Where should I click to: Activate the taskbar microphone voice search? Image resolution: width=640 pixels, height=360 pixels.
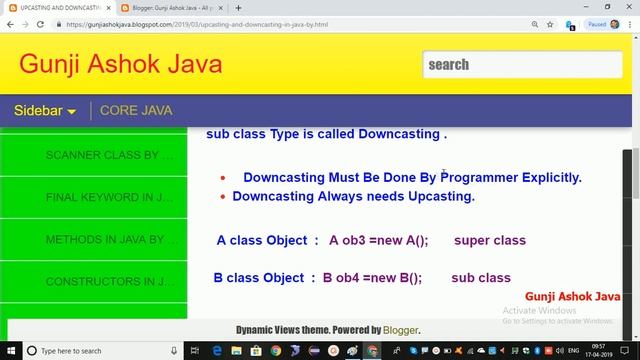tap(174, 351)
